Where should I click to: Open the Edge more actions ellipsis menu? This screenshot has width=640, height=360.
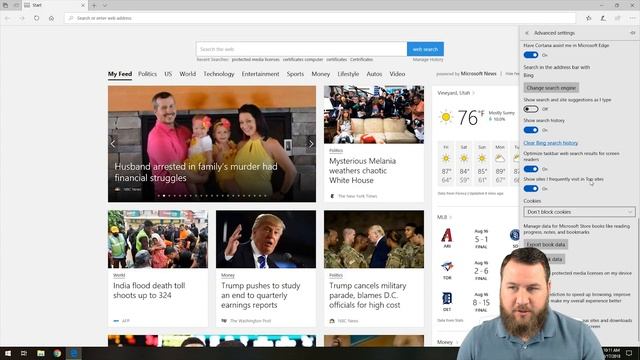tap(632, 18)
